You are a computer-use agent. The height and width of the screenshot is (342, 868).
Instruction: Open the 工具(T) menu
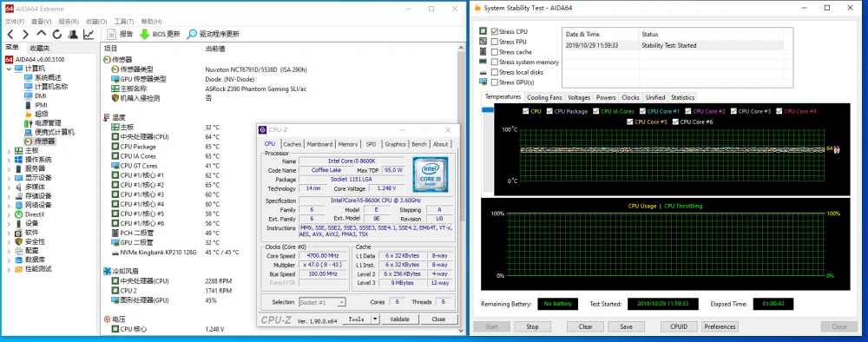(x=123, y=22)
